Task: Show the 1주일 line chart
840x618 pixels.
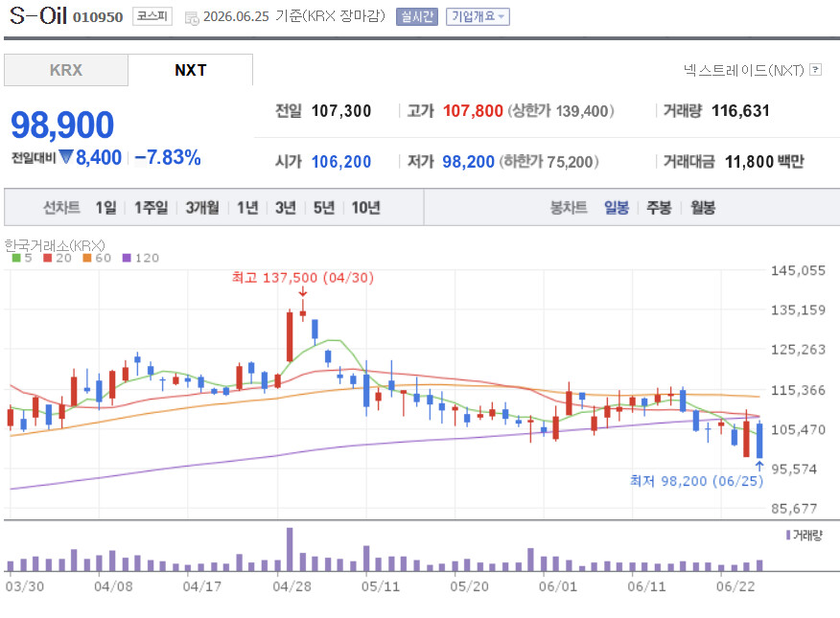Action: pos(151,208)
